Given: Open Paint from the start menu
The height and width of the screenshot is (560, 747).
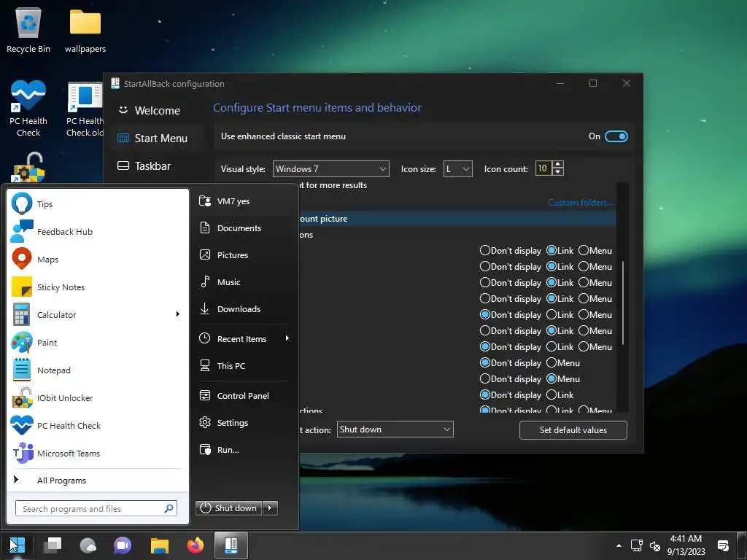Looking at the screenshot, I should [x=97, y=343].
